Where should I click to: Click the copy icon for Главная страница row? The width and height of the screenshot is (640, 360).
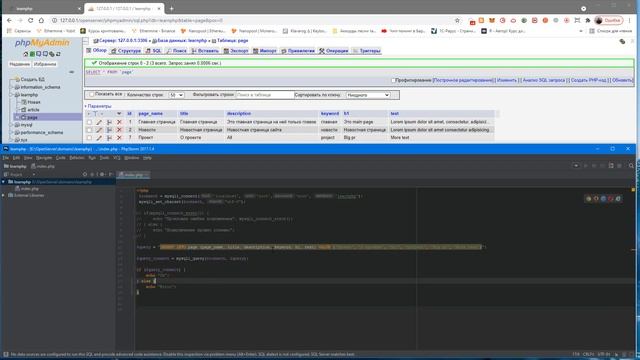click(x=109, y=122)
